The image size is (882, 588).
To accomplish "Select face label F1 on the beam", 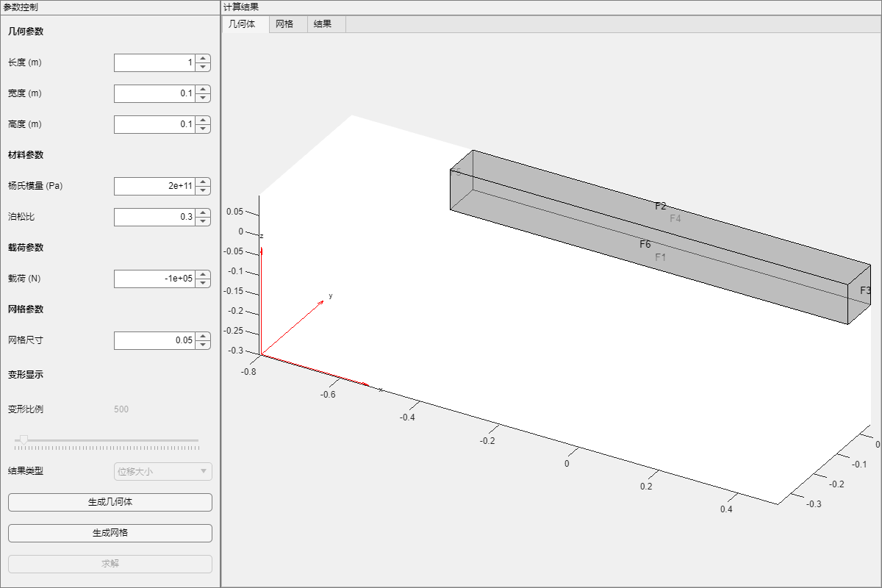I will click(661, 258).
